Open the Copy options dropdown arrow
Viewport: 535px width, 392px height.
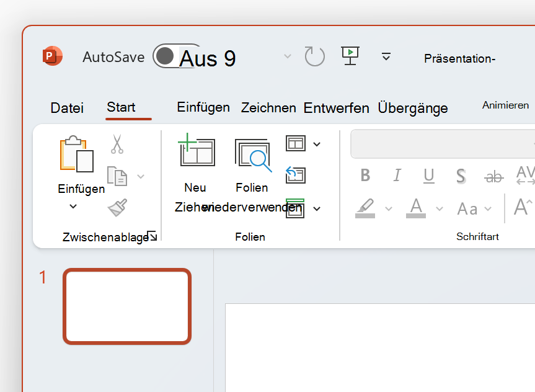pyautogui.click(x=141, y=177)
